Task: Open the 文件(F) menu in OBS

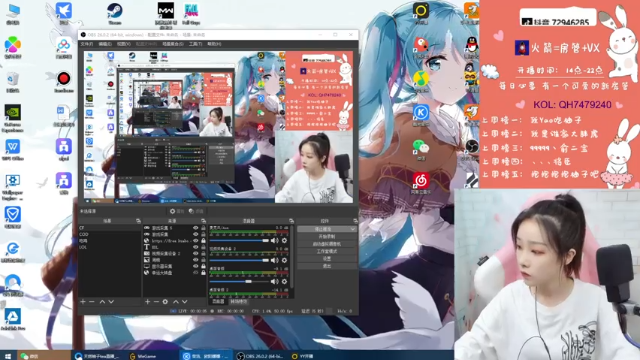Action: (87, 44)
